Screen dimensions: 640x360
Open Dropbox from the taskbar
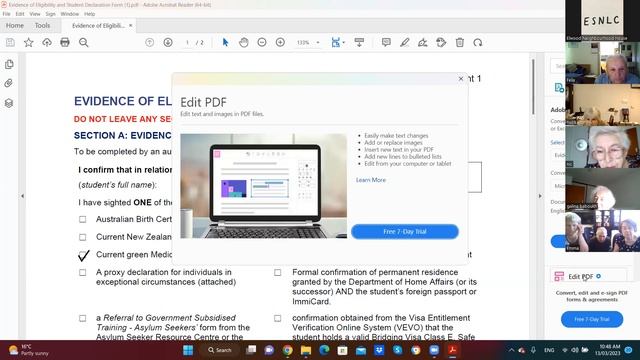coord(379,350)
